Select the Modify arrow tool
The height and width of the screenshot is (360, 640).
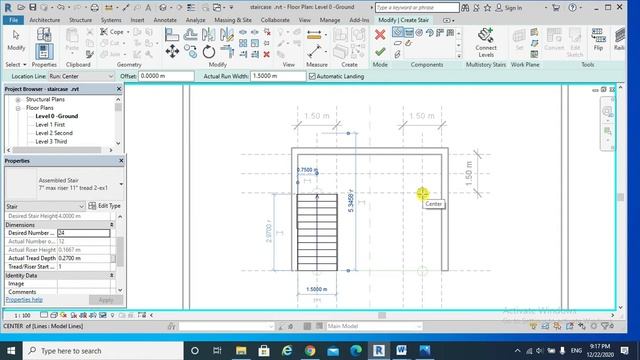16,40
